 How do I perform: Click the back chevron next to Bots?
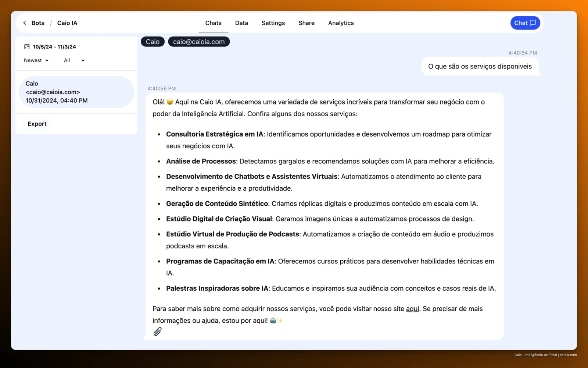25,23
